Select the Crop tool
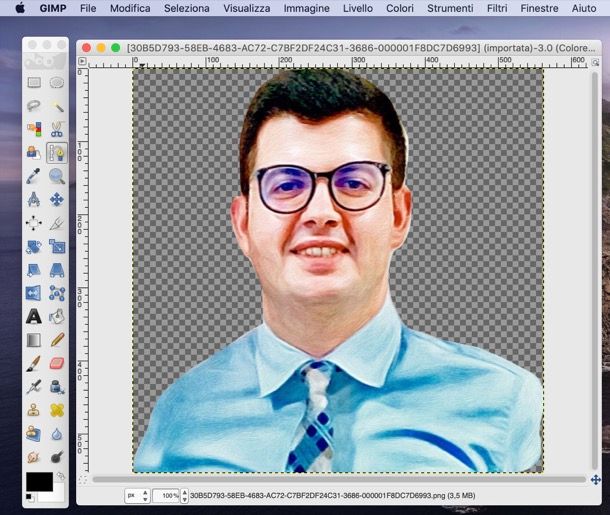610x515 pixels. point(57,223)
